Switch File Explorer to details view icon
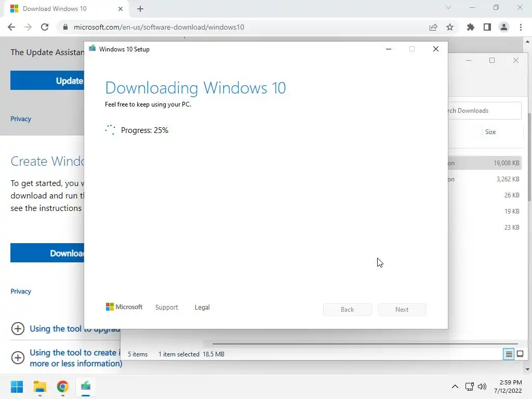Screen dimensions: 532x399 pos(509,354)
